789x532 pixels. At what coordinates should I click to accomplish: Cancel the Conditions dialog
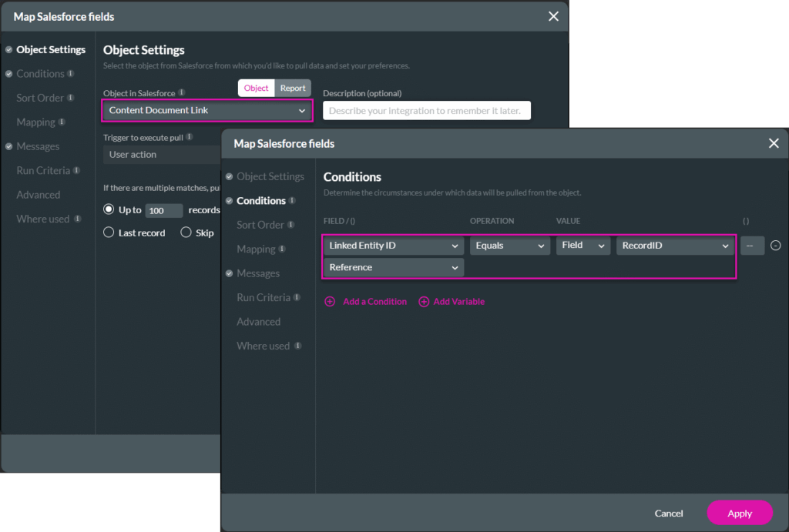pos(668,513)
